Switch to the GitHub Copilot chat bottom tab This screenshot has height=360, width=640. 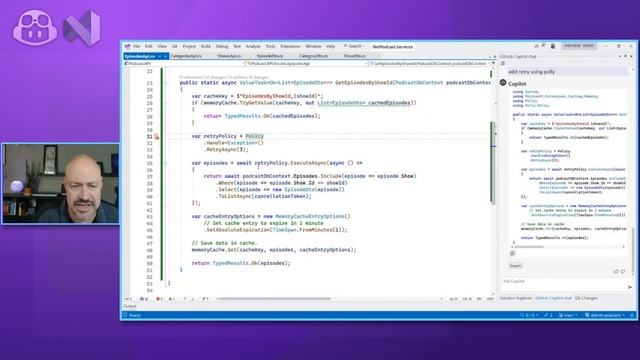(x=553, y=298)
